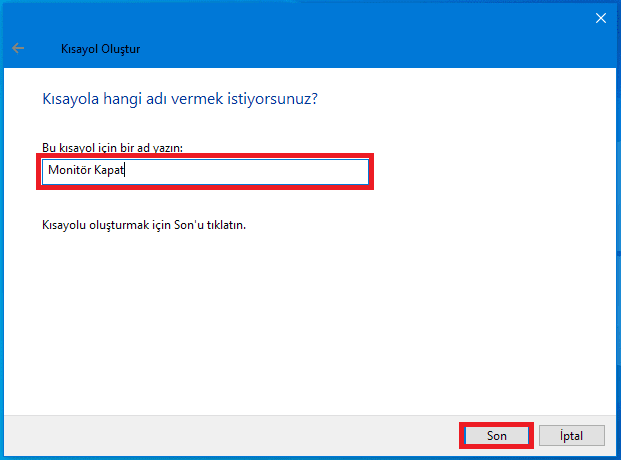Click the Son button to finish
The height and width of the screenshot is (460, 621).
click(x=496, y=435)
